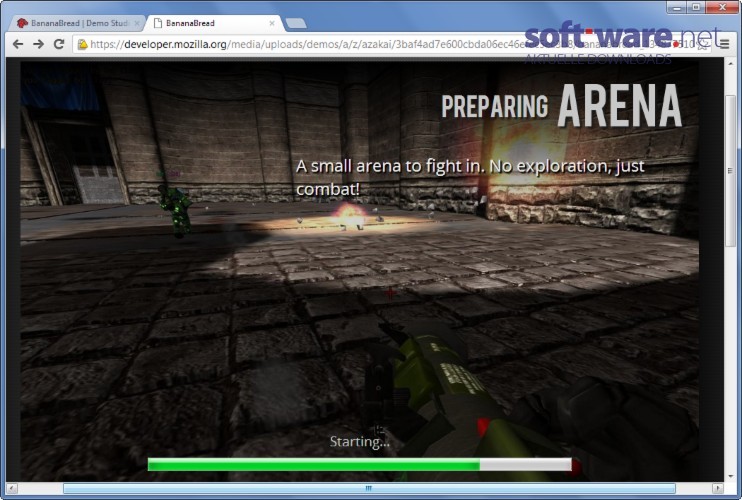Maximize the Chrome window
The image size is (742, 500).
tap(697, 7)
